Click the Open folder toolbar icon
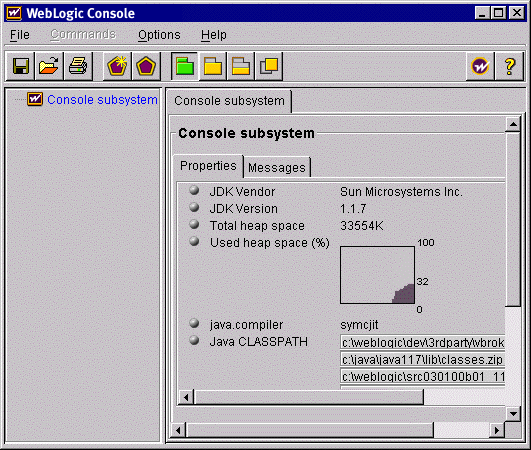The height and width of the screenshot is (450, 531). tap(49, 66)
